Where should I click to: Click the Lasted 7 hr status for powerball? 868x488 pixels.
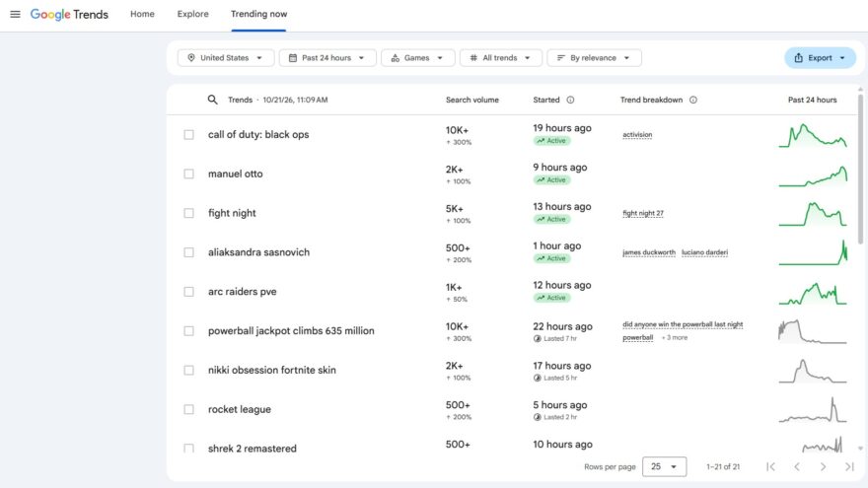554,338
